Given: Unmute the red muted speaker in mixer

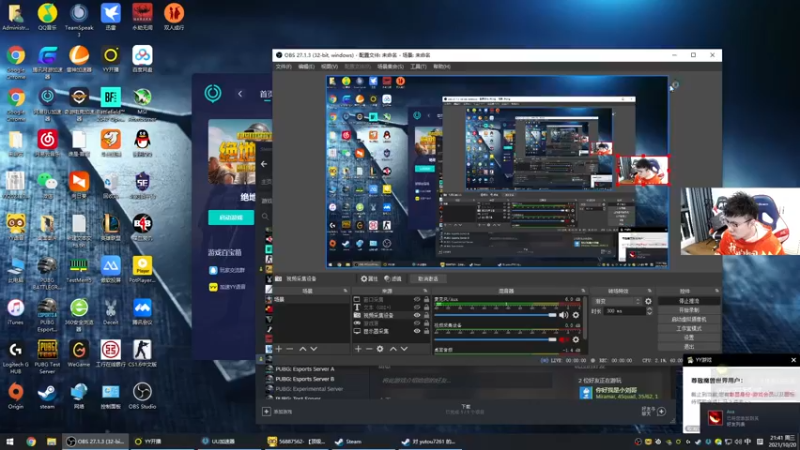Looking at the screenshot, I should click(563, 340).
